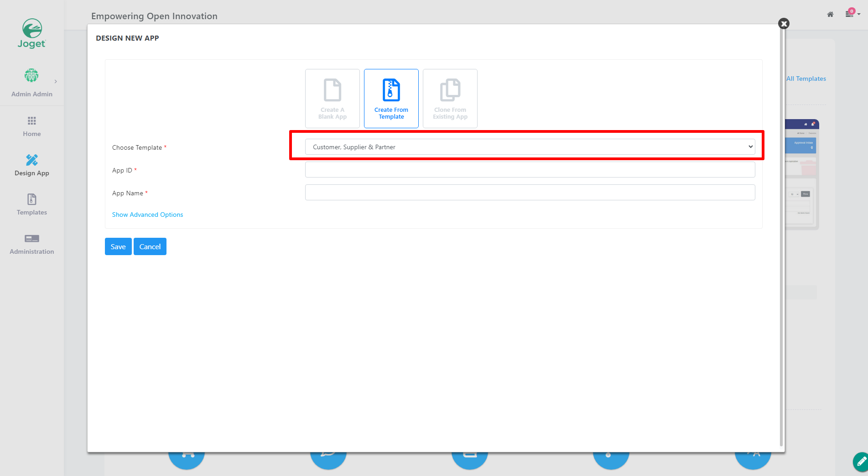Expand the Admin Admin profile chevron
868x476 pixels.
56,82
